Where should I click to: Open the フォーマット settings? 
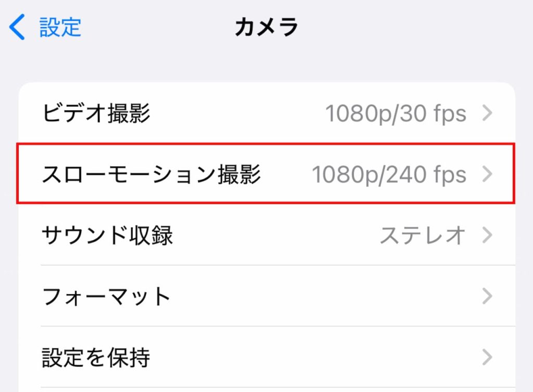(267, 296)
